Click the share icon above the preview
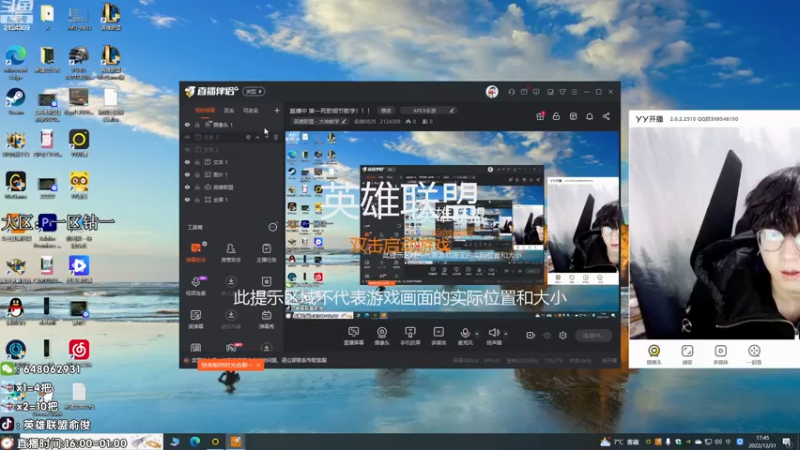800x450 pixels. [x=606, y=116]
